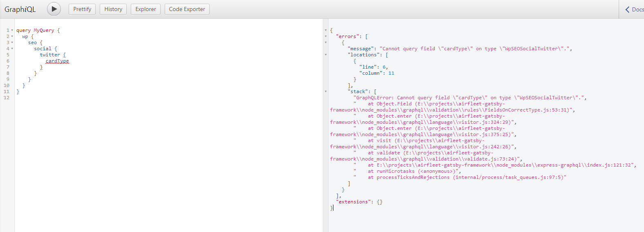
Task: Open the Docs panel chevron
Action: (x=628, y=9)
